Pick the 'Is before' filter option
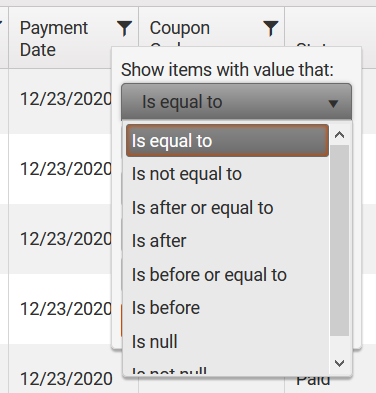 click(227, 308)
